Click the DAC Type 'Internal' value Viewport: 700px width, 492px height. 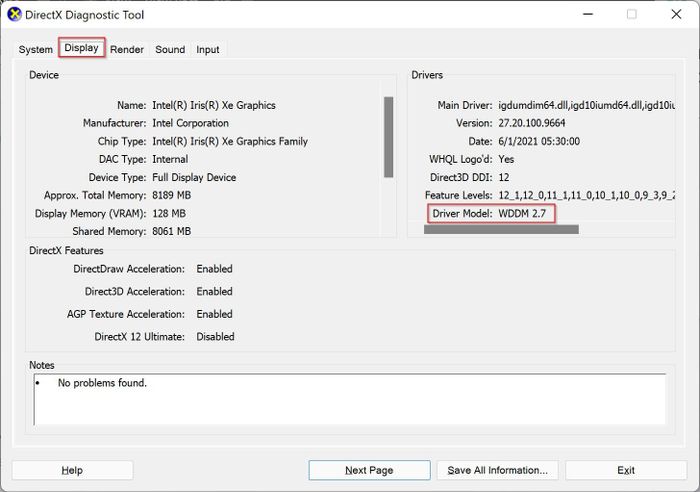(x=170, y=159)
